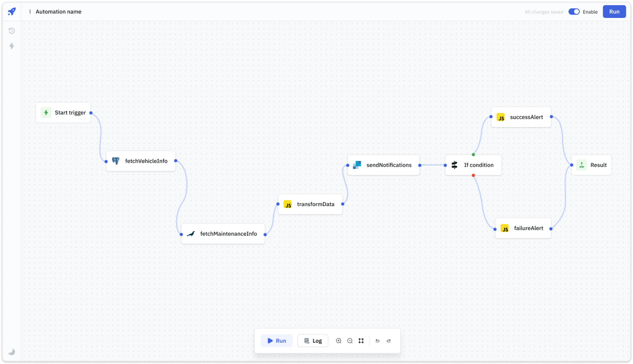
Task: Click the zoom in magnifier icon
Action: click(x=338, y=341)
